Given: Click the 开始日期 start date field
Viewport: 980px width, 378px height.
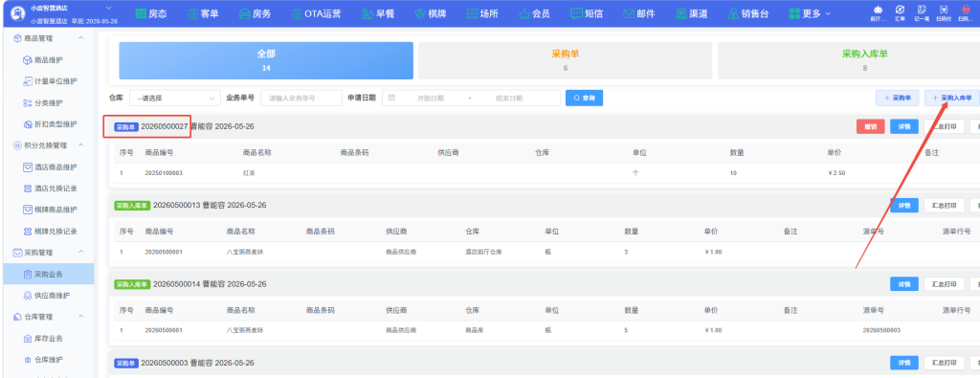Looking at the screenshot, I should [430, 99].
